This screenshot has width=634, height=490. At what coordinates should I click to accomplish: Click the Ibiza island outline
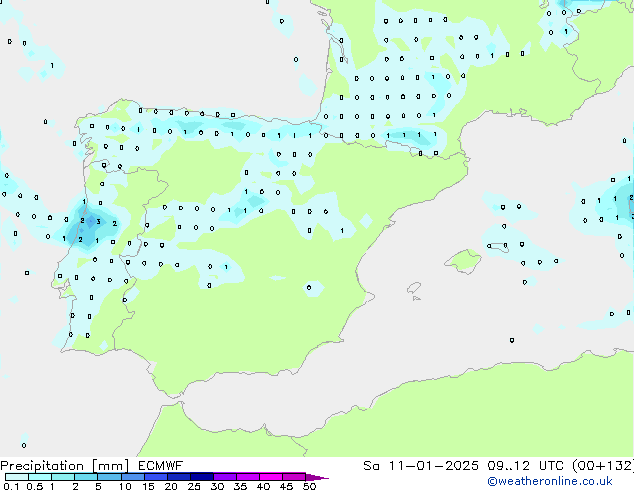pos(414,288)
